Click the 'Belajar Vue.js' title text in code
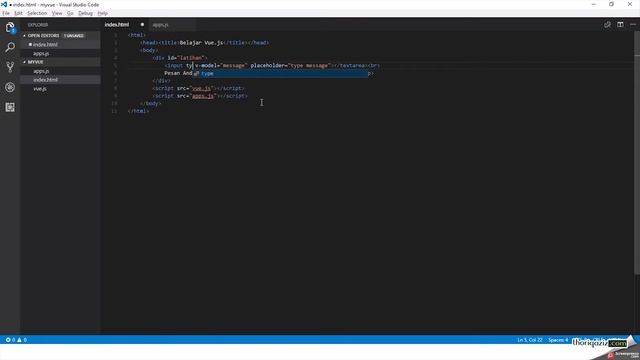This screenshot has width=640, height=360. coord(202,42)
